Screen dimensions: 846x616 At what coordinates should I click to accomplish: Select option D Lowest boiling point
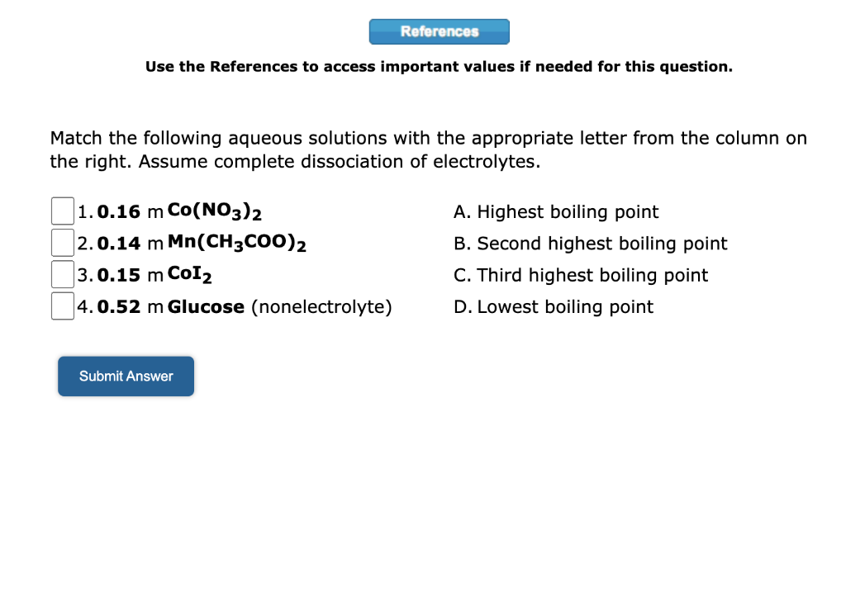tap(554, 306)
